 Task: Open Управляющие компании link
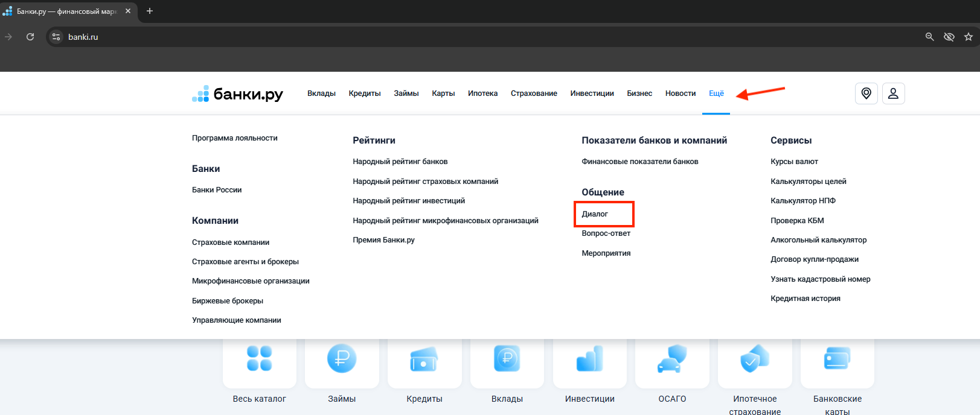(x=237, y=320)
